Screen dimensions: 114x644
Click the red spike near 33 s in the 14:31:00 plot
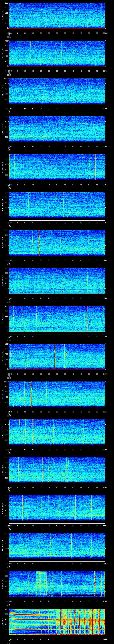click(x=63, y=280)
